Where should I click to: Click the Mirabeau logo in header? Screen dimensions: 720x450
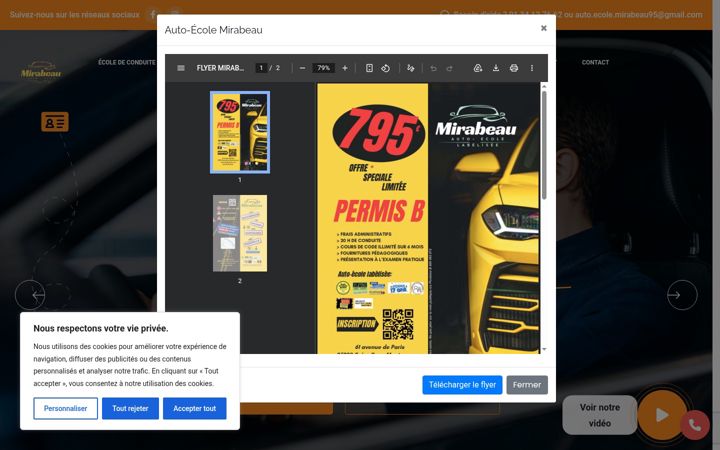[x=41, y=71]
